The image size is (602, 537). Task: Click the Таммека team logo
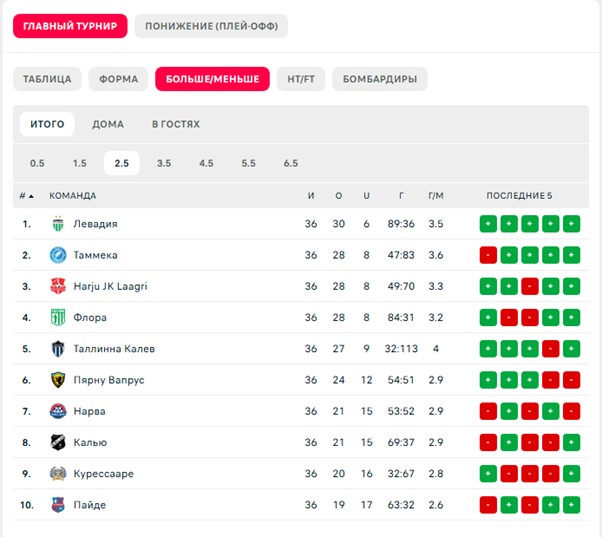coord(58,255)
